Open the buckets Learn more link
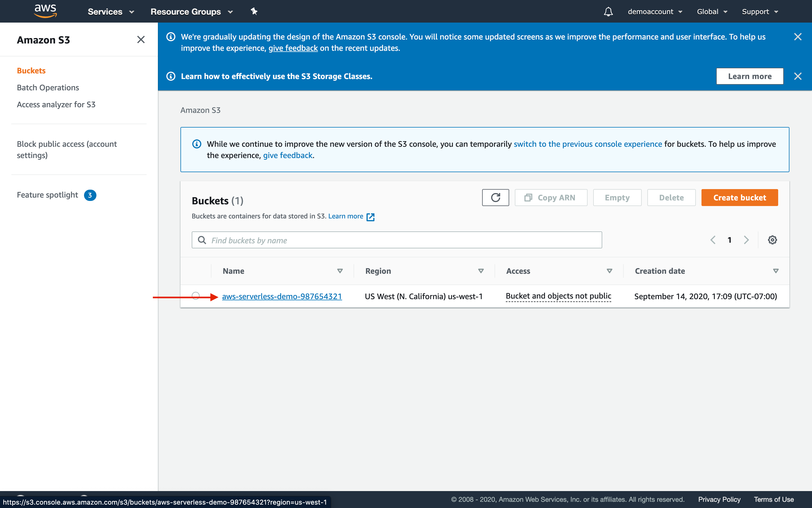The width and height of the screenshot is (812, 508). point(346,216)
